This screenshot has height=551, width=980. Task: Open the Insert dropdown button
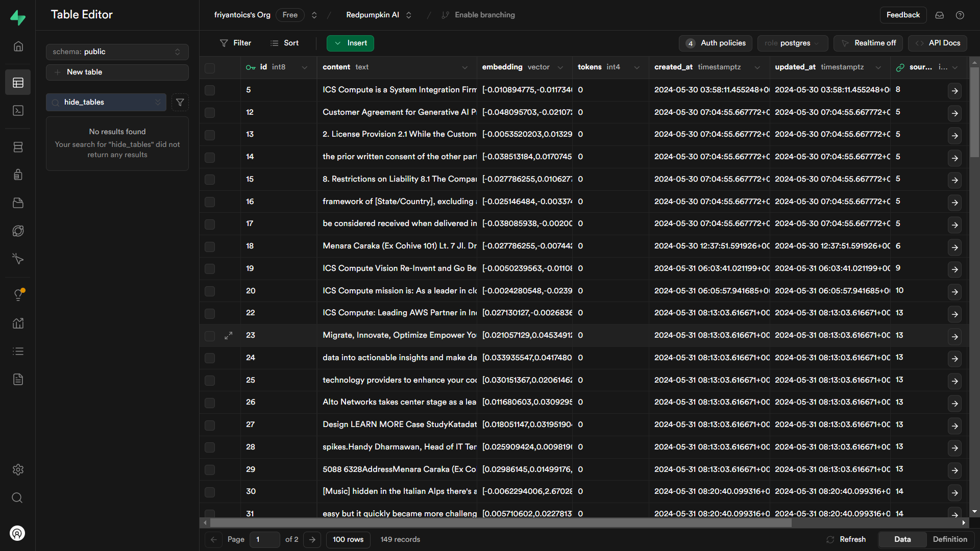point(350,43)
